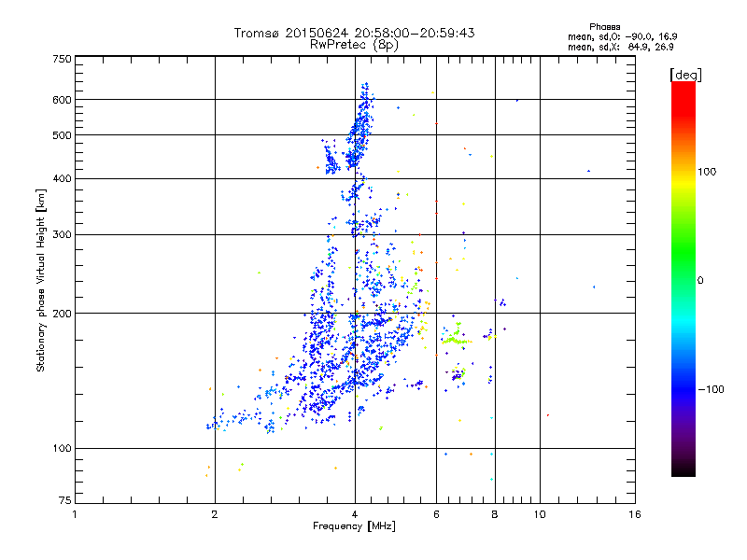Screen dimensions: 747x560
Task: Select the 'RwPretec (8p)' subtitle text
Action: [354, 45]
